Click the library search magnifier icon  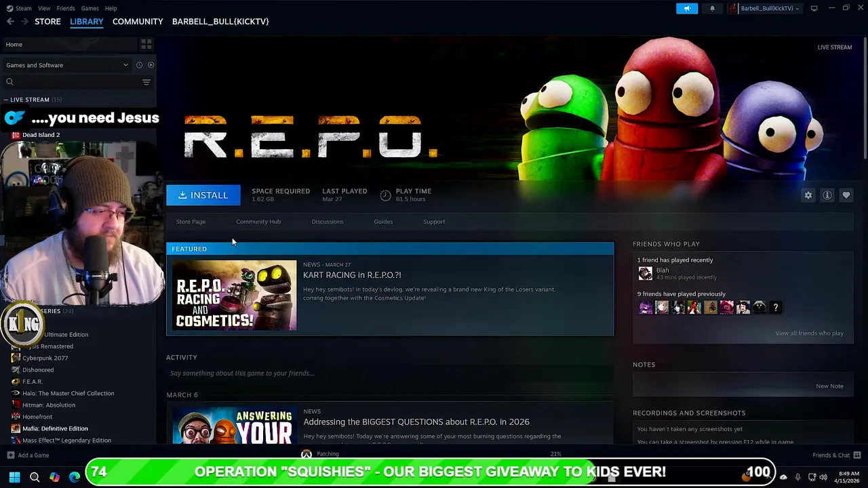tap(9, 82)
